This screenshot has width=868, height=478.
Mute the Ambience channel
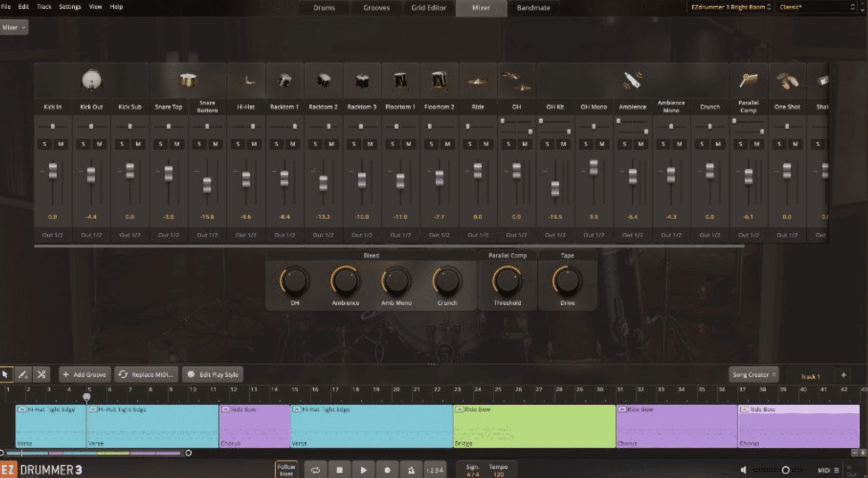pyautogui.click(x=641, y=144)
